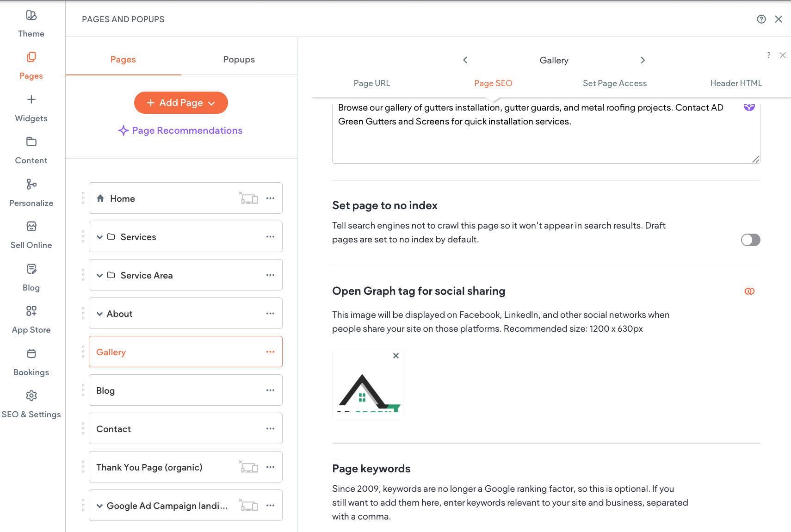Open the Add Page dropdown arrow

(212, 103)
